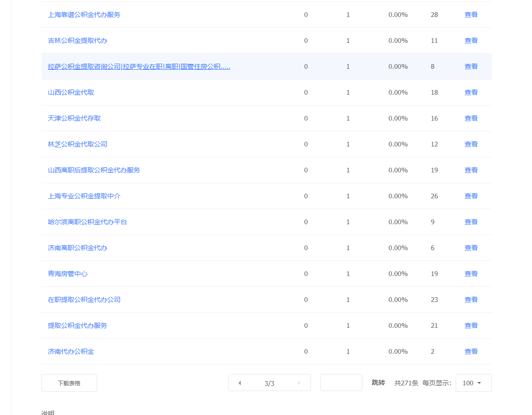Screen dimensions: 532x415
Task: Click 查看 for 济南代办公积金
Action: point(471,351)
